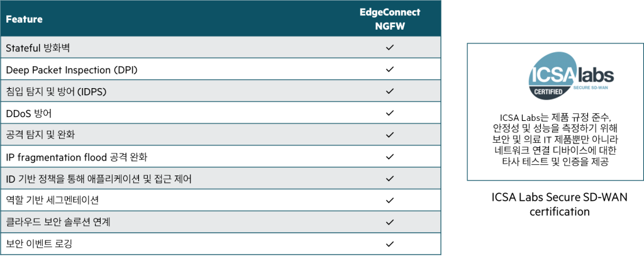Click the ICSA Labs description paragraph
This screenshot has width=644, height=258.
pyautogui.click(x=553, y=140)
